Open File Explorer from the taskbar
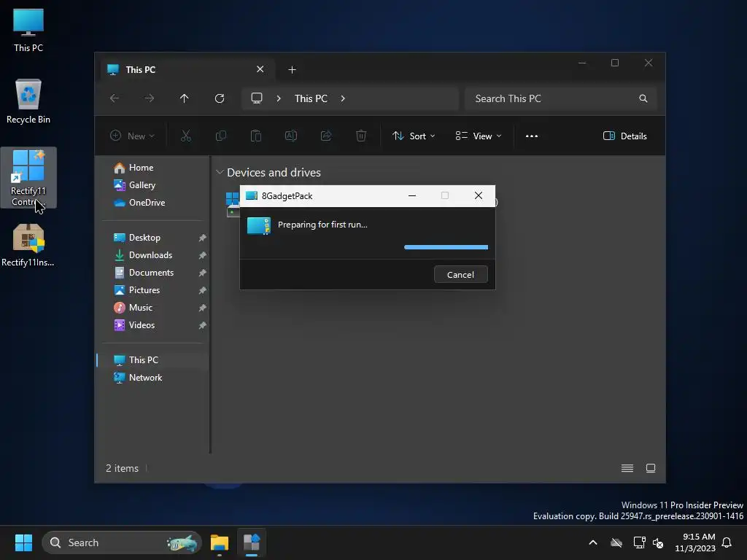Image resolution: width=747 pixels, height=560 pixels. [x=220, y=542]
